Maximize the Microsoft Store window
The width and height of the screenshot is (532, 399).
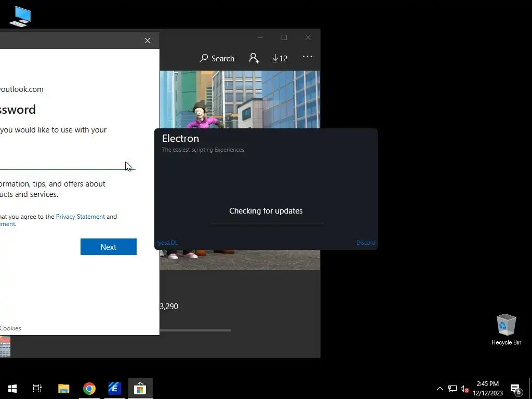coord(284,37)
